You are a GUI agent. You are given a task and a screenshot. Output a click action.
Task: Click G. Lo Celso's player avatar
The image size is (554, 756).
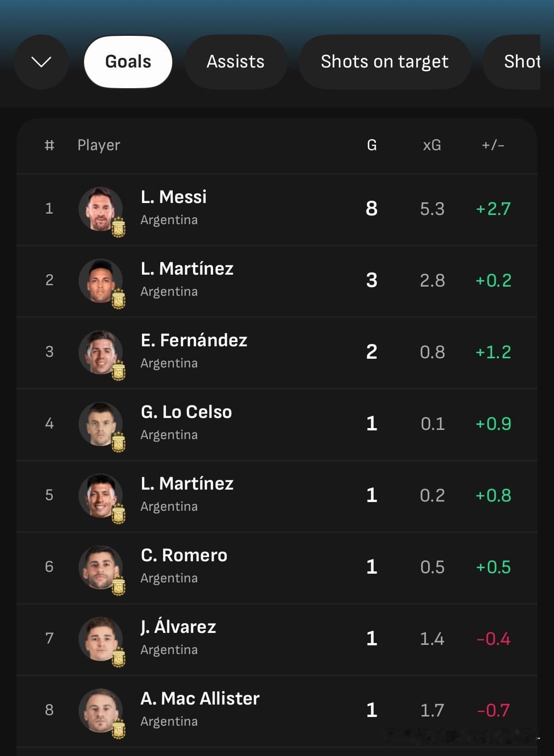[x=101, y=424]
